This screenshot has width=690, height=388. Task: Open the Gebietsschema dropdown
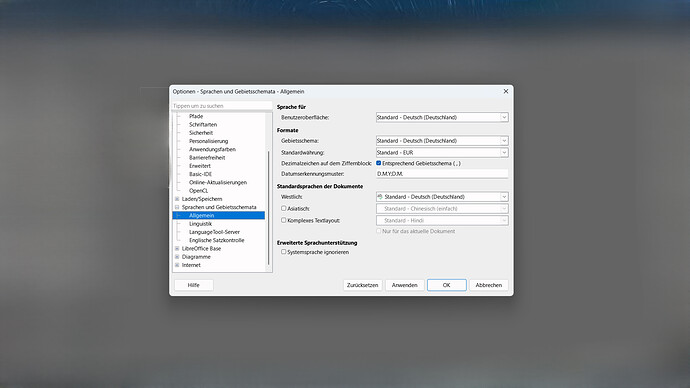[442, 141]
